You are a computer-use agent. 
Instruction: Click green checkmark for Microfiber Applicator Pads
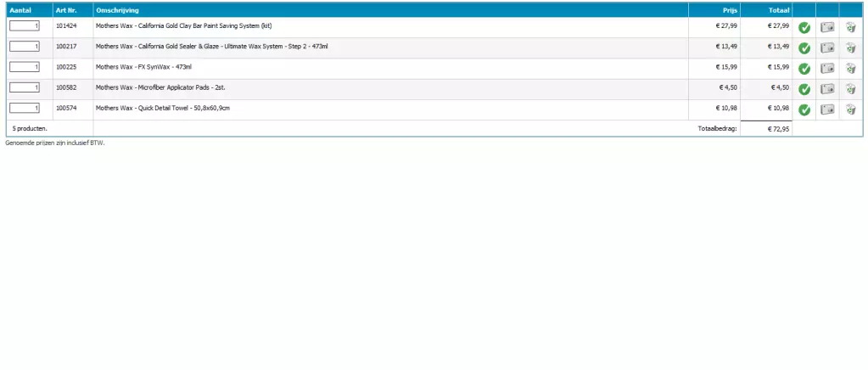point(804,89)
